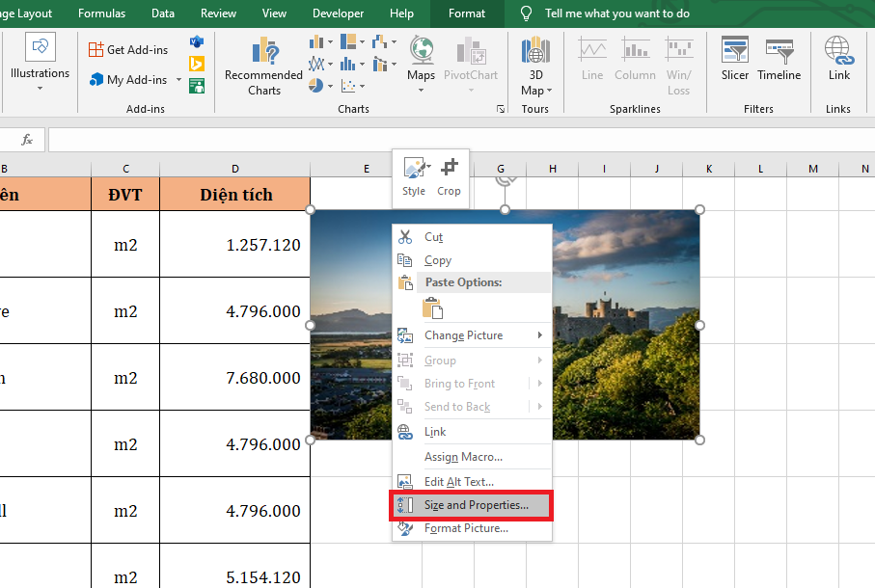Image resolution: width=875 pixels, height=588 pixels.
Task: Choose Format Picture from context menu
Action: tap(466, 528)
